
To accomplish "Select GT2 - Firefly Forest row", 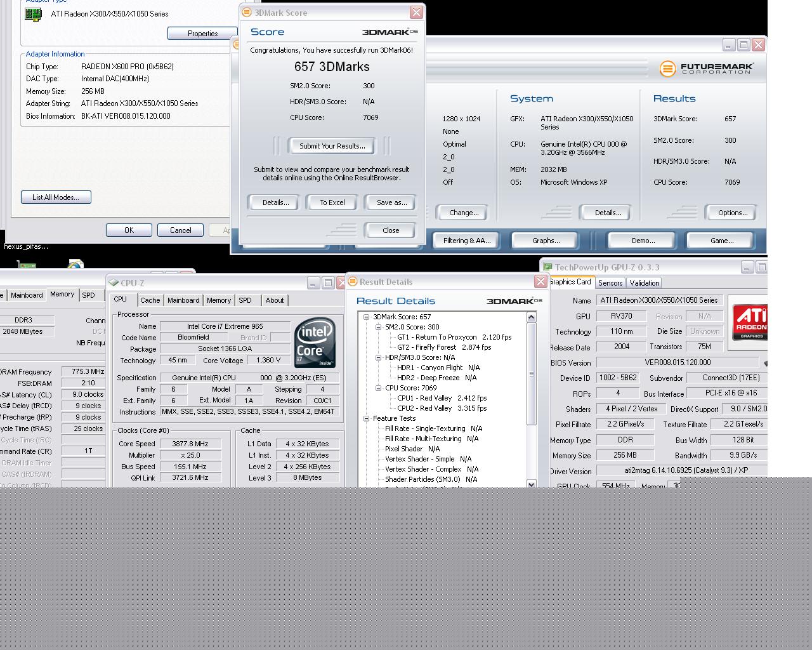I will (444, 347).
